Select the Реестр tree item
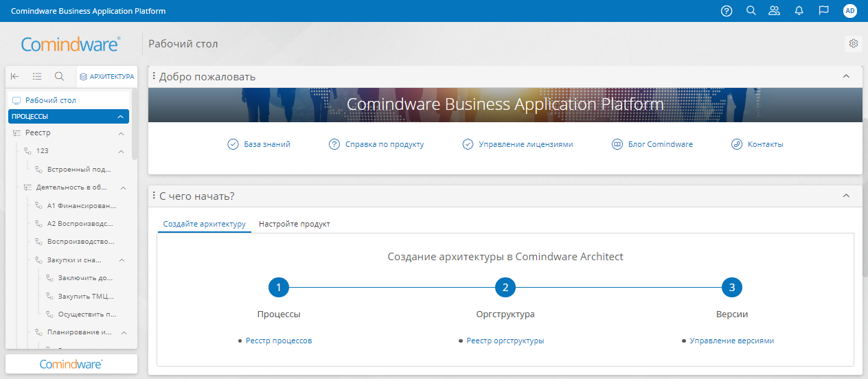This screenshot has height=379, width=868. coord(38,133)
